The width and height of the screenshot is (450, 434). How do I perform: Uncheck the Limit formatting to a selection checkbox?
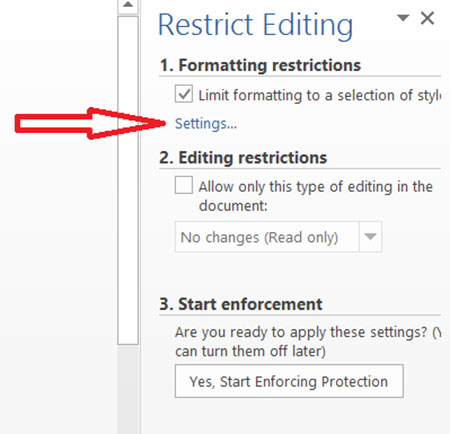click(184, 94)
